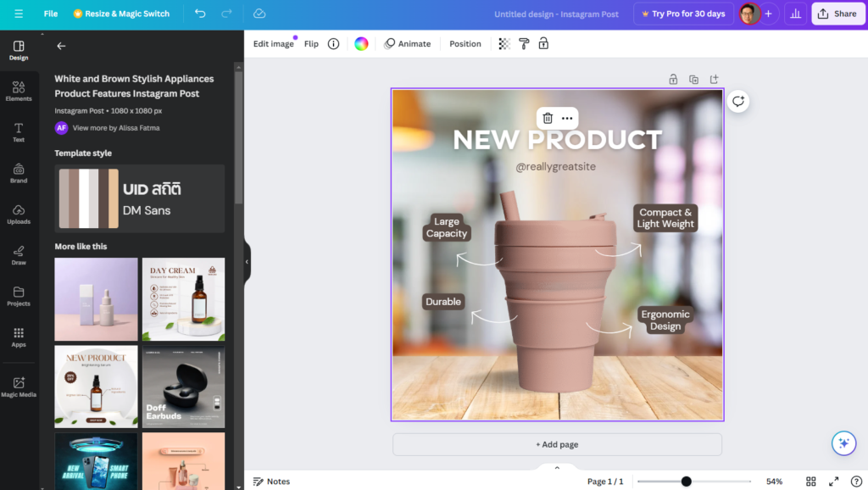Image resolution: width=868 pixels, height=490 pixels.
Task: Click the Undo arrow
Action: point(200,14)
